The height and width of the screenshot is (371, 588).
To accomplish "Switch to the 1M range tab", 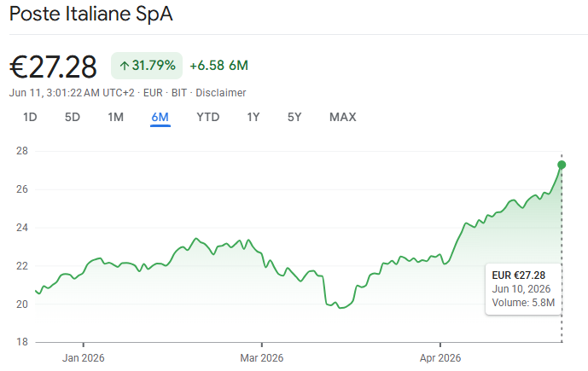I will click(x=116, y=118).
